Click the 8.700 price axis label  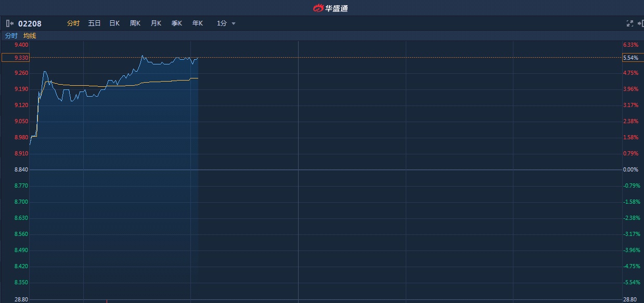[x=21, y=202]
